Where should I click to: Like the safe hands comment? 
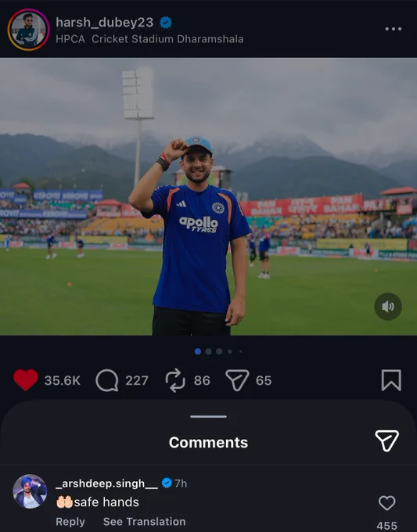coord(386,503)
